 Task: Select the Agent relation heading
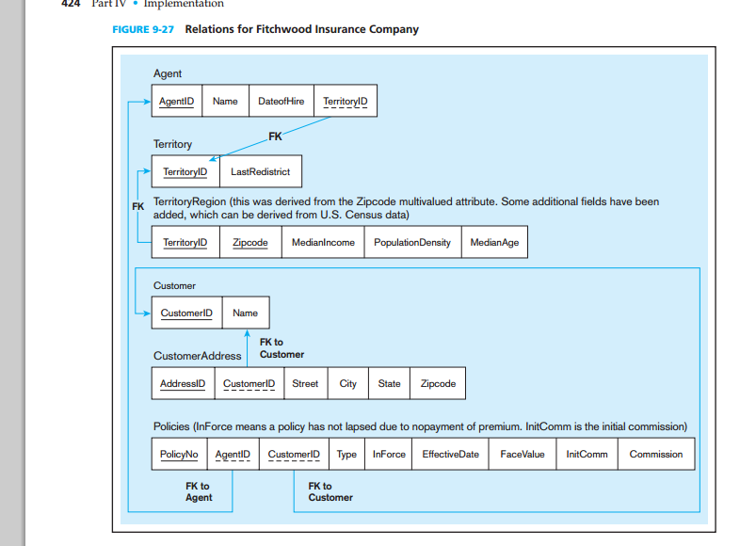point(168,73)
